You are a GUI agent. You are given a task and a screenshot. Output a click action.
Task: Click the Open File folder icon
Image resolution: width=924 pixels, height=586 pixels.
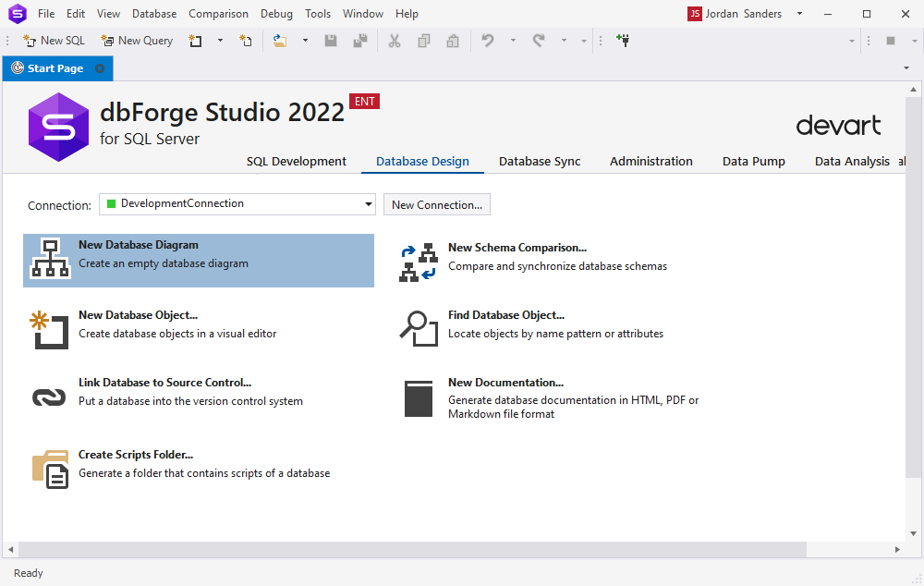(280, 41)
